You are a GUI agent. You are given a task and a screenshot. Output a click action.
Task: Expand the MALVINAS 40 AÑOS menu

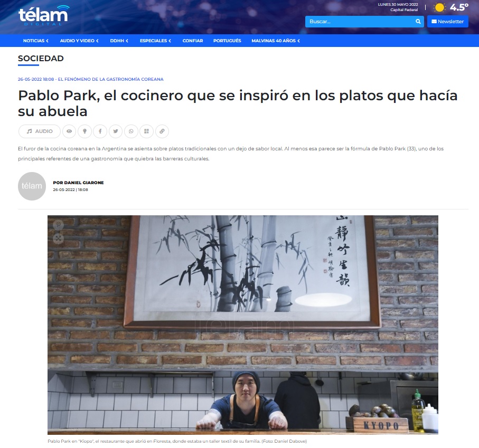(x=276, y=41)
